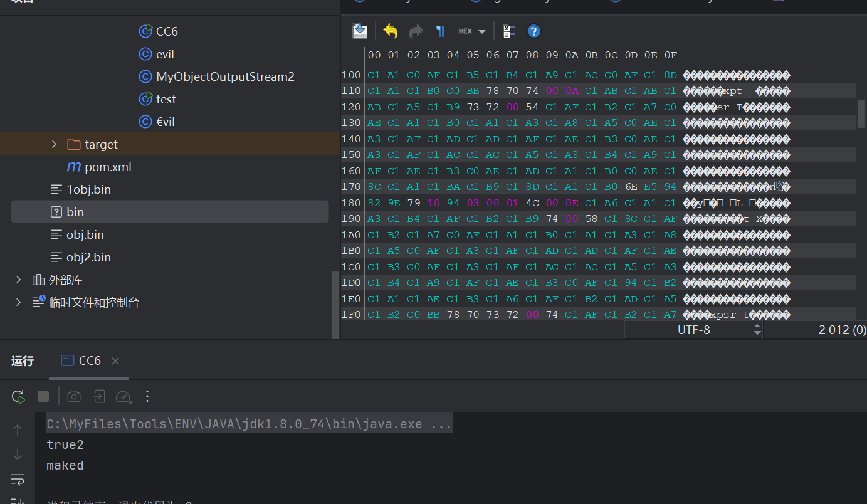Image resolution: width=867 pixels, height=504 pixels.
Task: Click the scratches and consoles icon
Action: pos(38,302)
